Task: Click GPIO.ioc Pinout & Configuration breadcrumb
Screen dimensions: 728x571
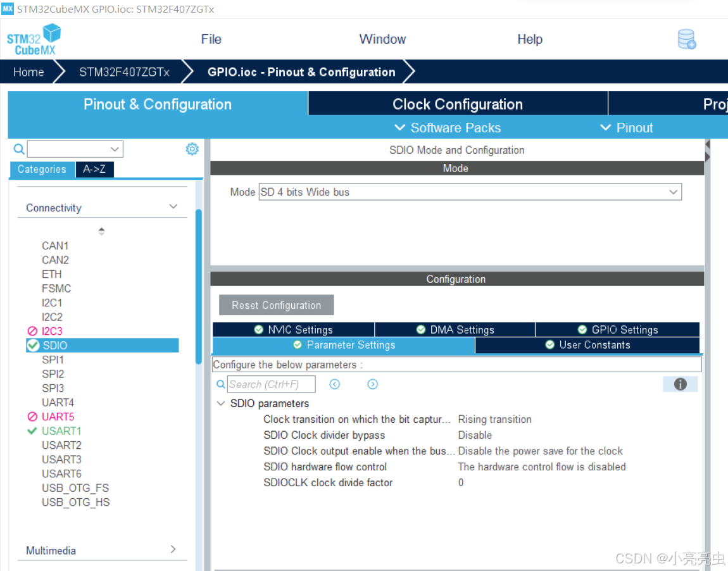Action: pyautogui.click(x=301, y=72)
